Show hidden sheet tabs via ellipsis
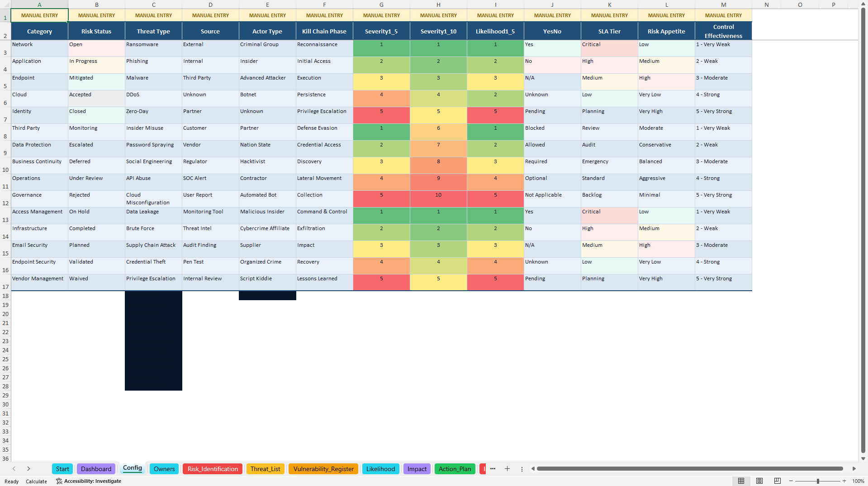Viewport: 868px width, 486px height. [x=493, y=469]
